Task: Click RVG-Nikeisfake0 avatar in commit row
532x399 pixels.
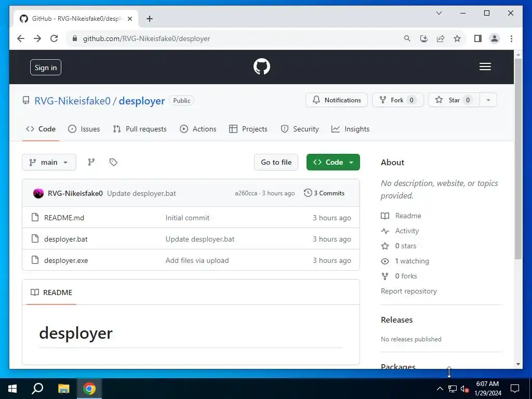Action: tap(38, 193)
